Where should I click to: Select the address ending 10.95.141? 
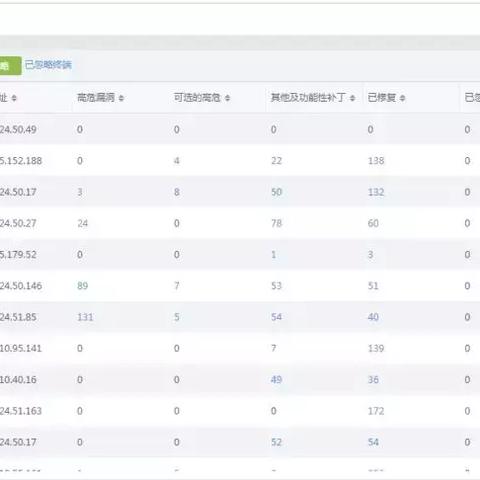(x=21, y=348)
